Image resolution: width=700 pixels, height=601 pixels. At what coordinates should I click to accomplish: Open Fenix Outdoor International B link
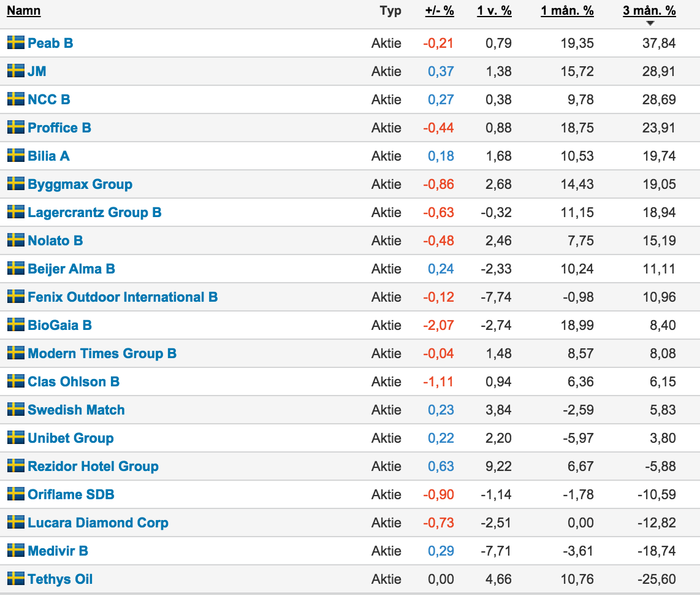(123, 297)
